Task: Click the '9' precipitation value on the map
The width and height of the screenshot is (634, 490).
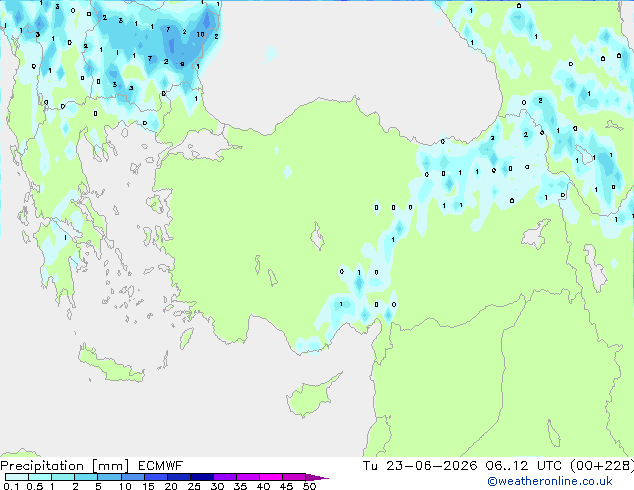Action: click(182, 64)
